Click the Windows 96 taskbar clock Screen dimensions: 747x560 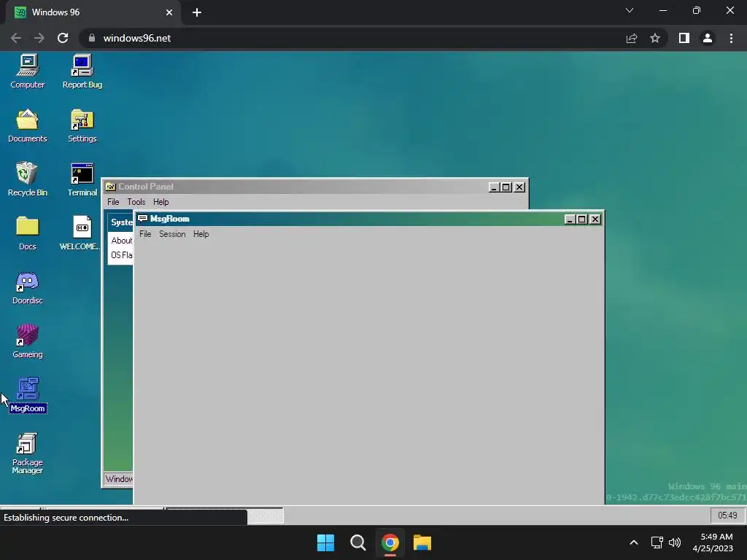click(x=727, y=516)
